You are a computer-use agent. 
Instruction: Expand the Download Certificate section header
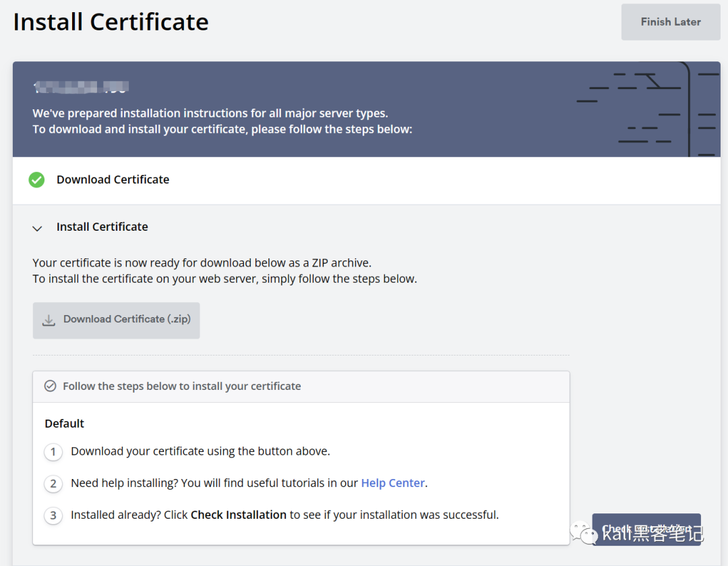113,180
